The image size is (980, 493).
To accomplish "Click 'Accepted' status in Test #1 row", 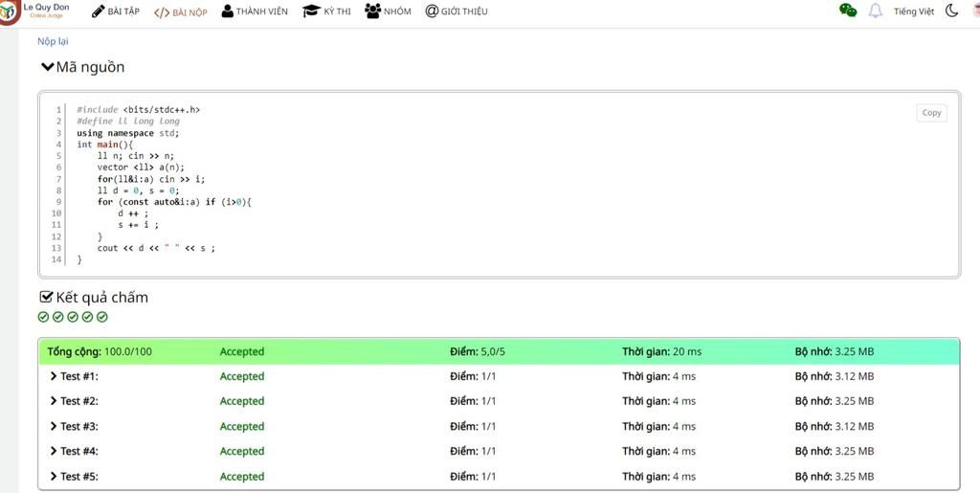I will click(x=242, y=376).
